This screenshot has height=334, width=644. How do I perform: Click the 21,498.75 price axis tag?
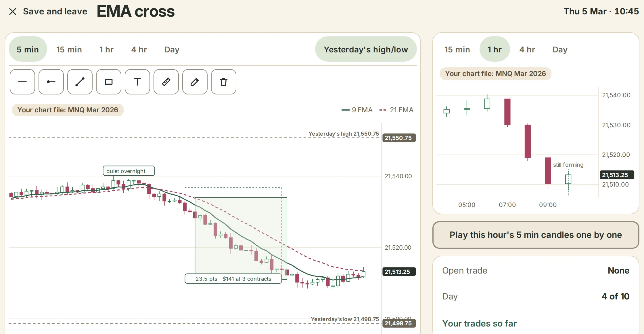[399, 323]
